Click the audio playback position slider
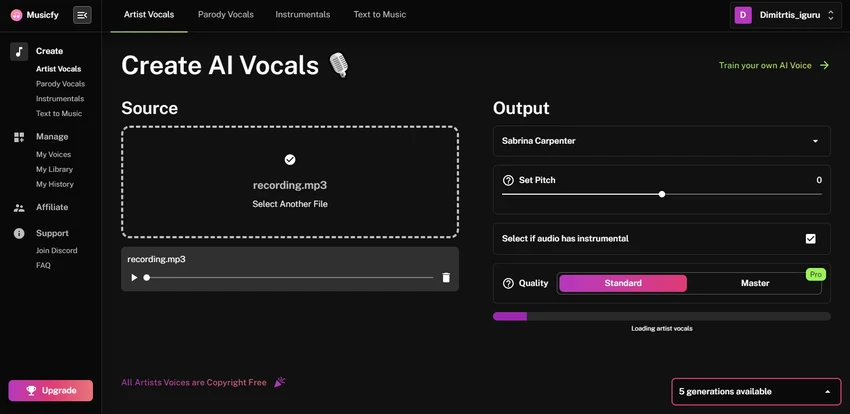850x414 pixels. pyautogui.click(x=289, y=277)
